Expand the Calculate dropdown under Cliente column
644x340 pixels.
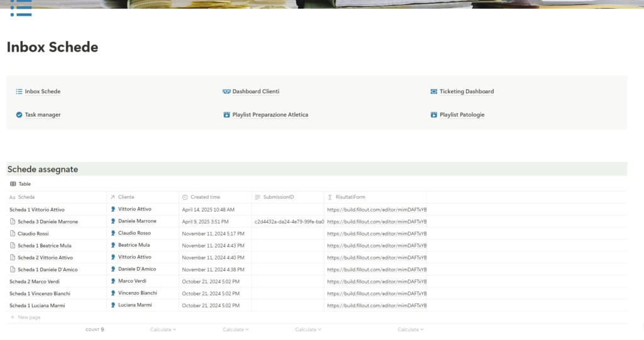[163, 329]
